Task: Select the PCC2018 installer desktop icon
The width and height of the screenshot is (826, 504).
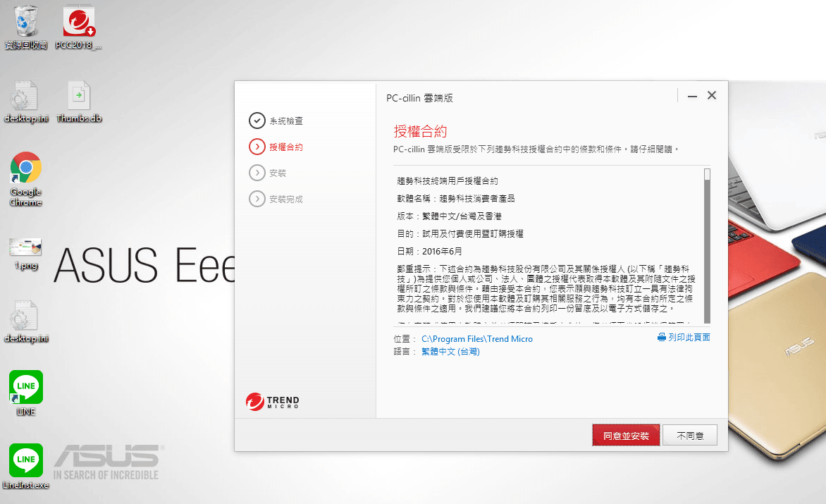Action: pyautogui.click(x=78, y=27)
